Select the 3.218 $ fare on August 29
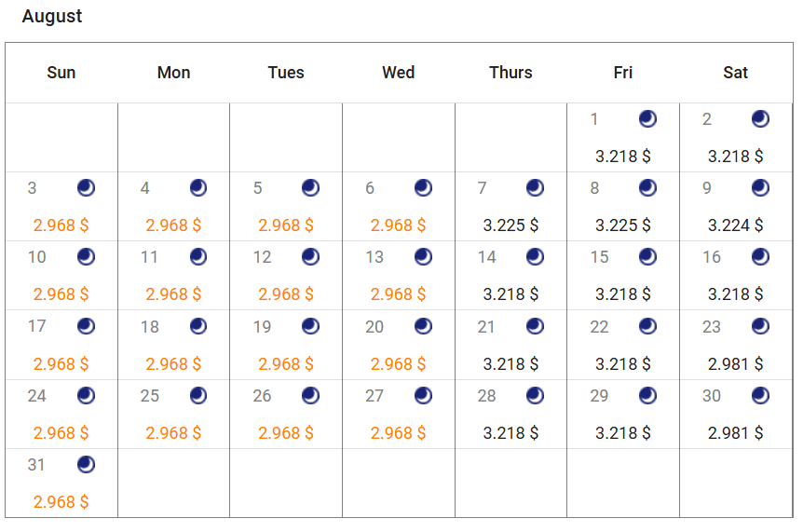This screenshot has height=532, width=803. (x=622, y=433)
